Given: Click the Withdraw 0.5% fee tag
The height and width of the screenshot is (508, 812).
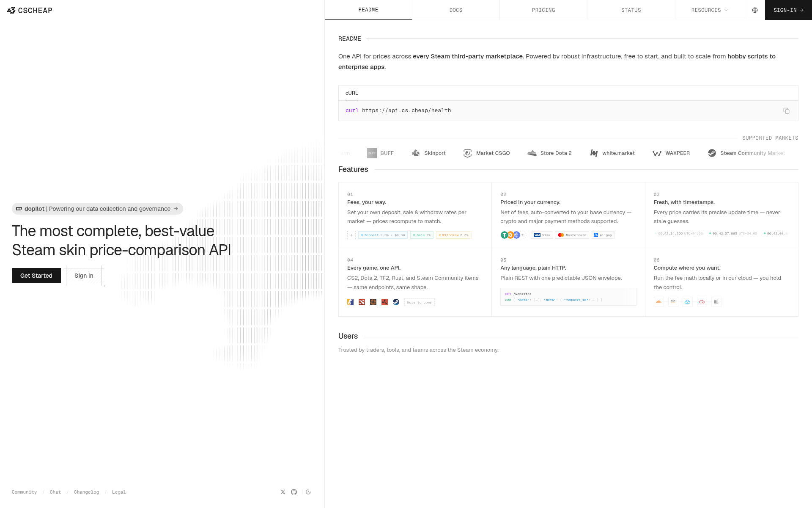Looking at the screenshot, I should [454, 235].
